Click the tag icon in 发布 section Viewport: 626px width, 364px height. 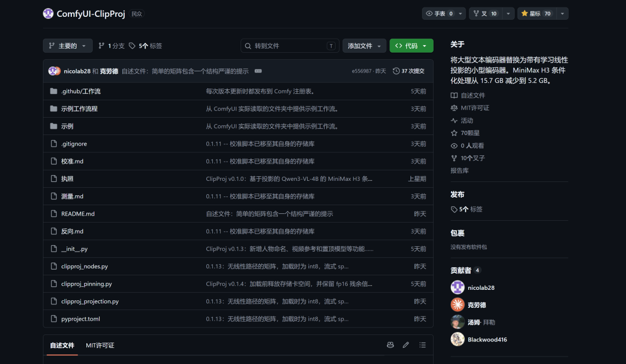click(x=454, y=209)
